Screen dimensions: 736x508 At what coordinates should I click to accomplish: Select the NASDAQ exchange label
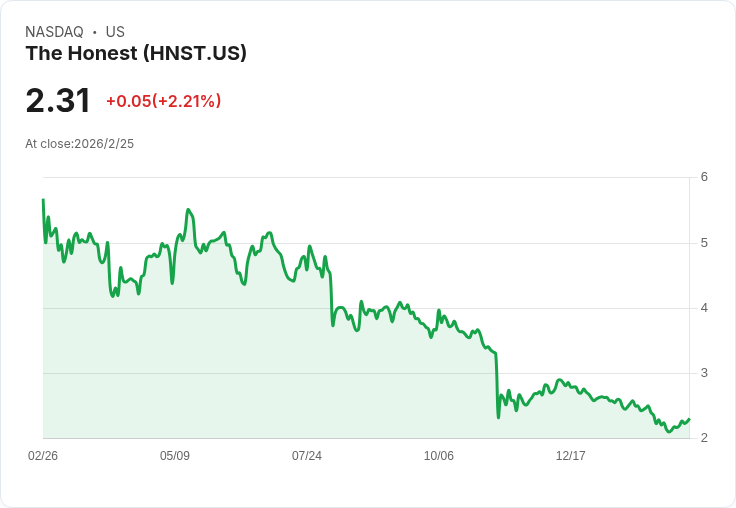tap(54, 32)
